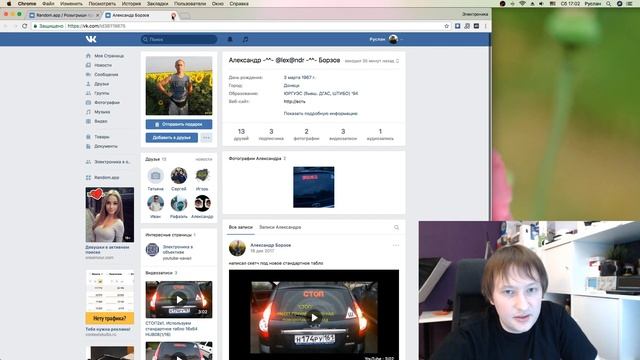
Task: Click the Нету трафика advertisement banner
Action: coord(109,297)
